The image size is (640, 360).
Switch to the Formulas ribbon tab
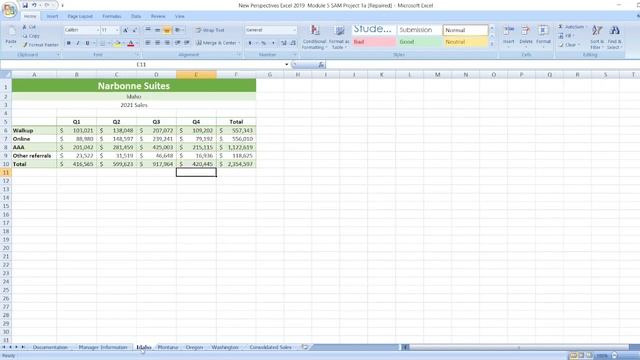[111, 16]
